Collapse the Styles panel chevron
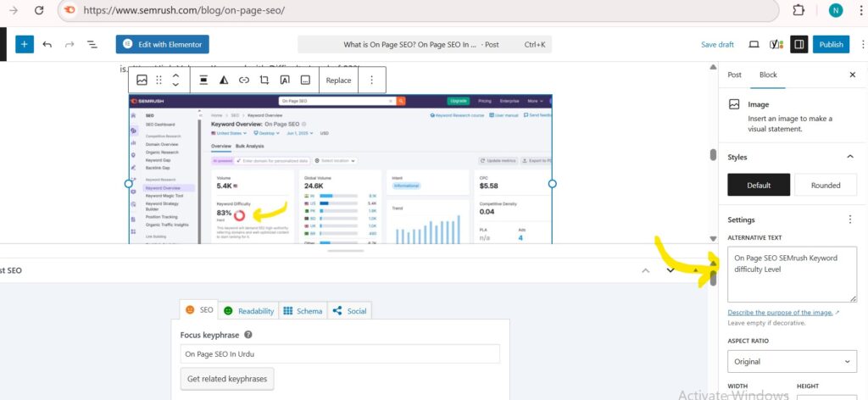The height and width of the screenshot is (400, 868). coord(850,157)
